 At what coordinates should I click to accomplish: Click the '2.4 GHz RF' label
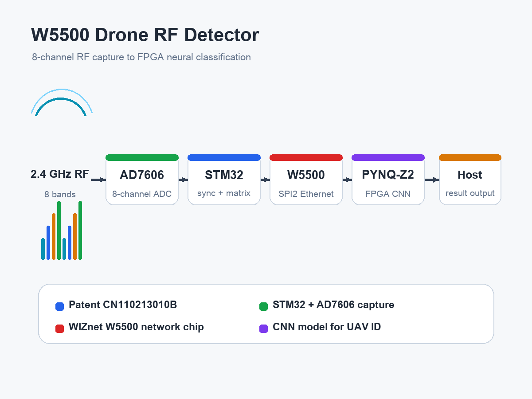click(60, 174)
